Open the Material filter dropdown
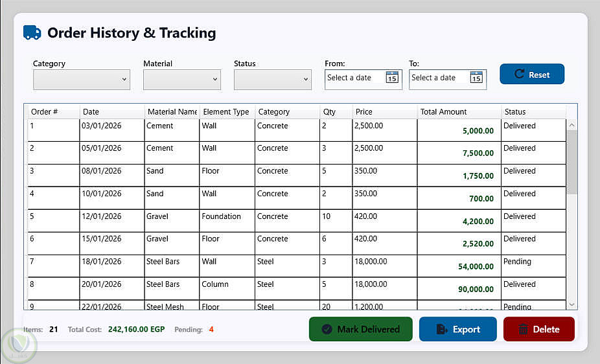Image resolution: width=600 pixels, height=364 pixels. (x=182, y=80)
